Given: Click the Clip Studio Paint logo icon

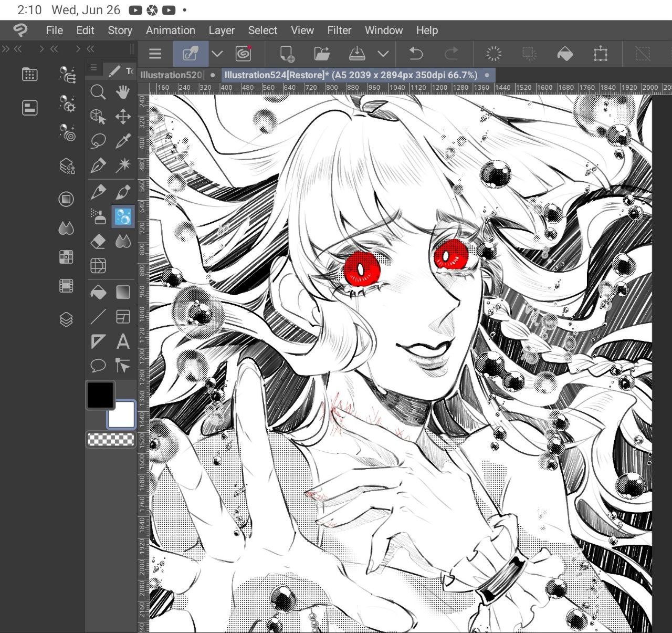Looking at the screenshot, I should tap(20, 30).
